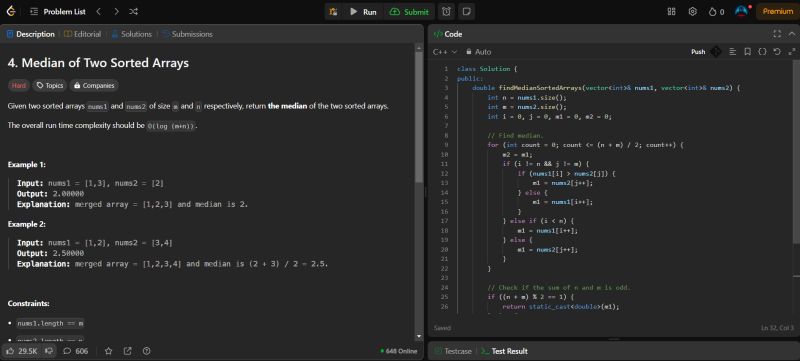Run the code
This screenshot has height=361, width=800.
[363, 12]
